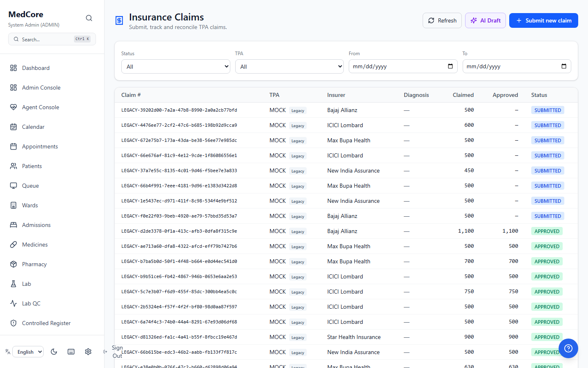
Task: Toggle dark mode moon icon
Action: tap(54, 352)
